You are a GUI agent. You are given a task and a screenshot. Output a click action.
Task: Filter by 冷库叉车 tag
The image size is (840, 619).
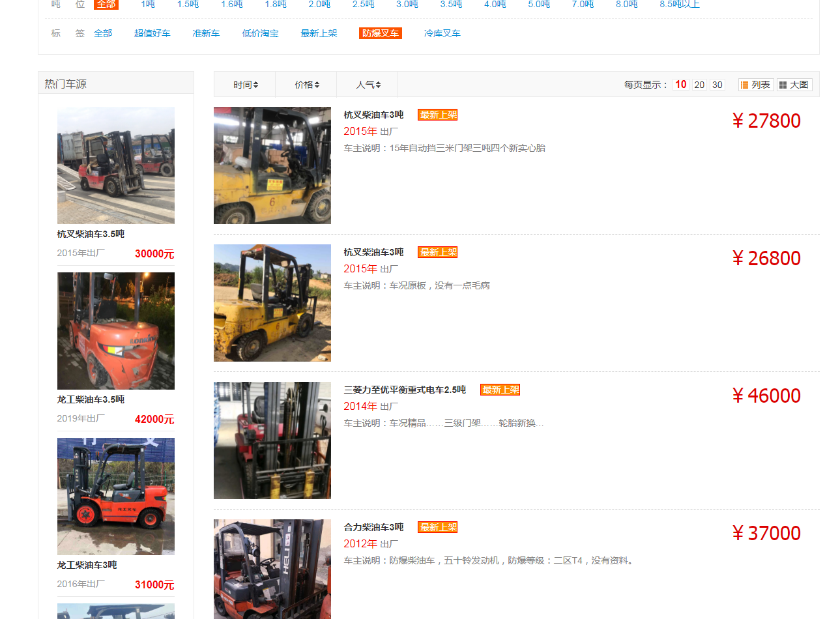tap(442, 33)
